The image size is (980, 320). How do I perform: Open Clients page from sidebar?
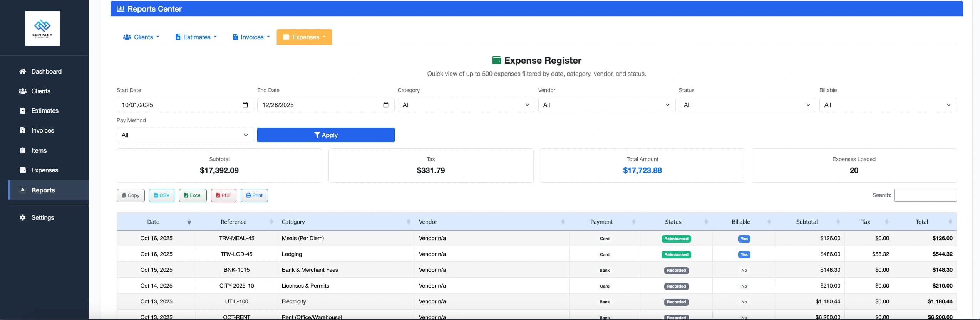click(48, 91)
